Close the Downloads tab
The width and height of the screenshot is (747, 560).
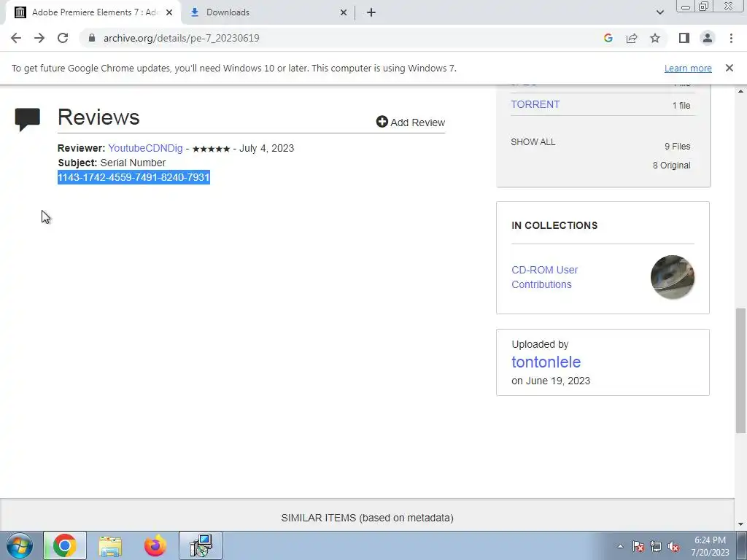(x=344, y=12)
